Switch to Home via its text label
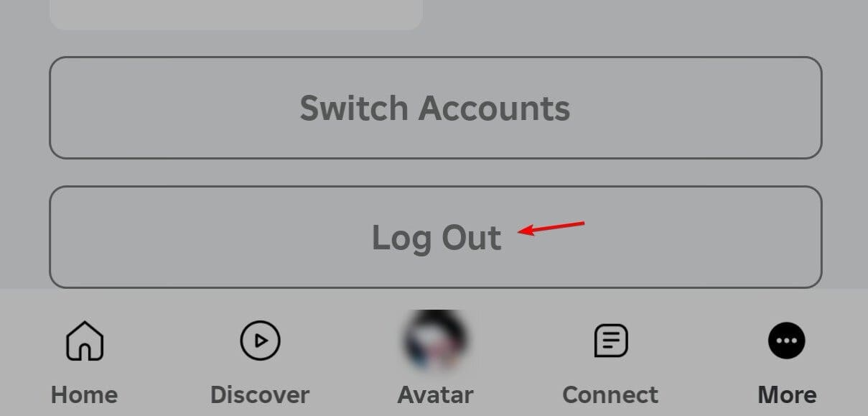868x416 pixels. click(x=84, y=394)
